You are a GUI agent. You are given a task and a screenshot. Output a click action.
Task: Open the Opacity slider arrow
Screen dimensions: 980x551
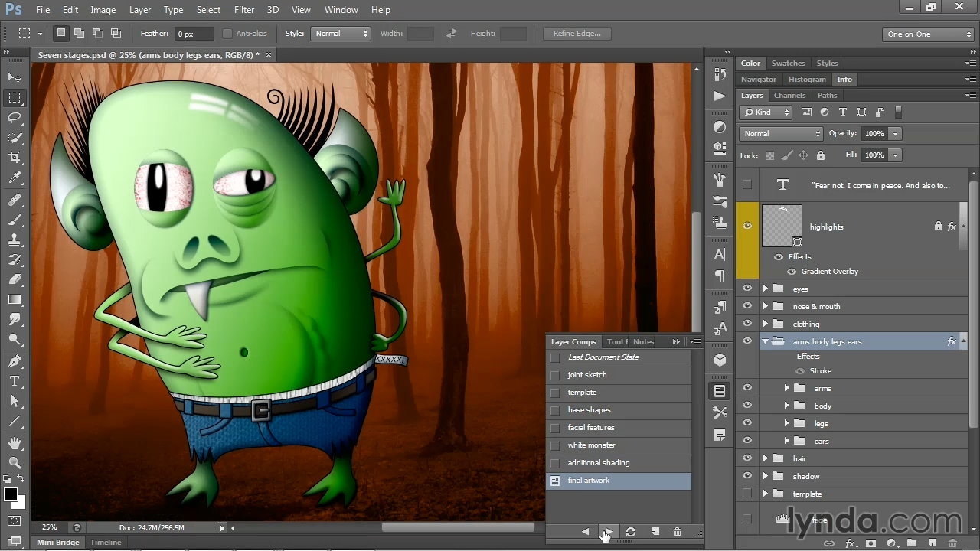pos(894,133)
